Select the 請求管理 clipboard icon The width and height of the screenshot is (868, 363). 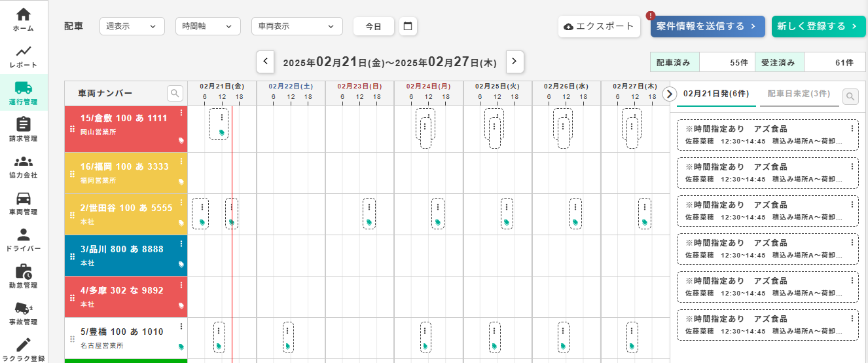[24, 124]
